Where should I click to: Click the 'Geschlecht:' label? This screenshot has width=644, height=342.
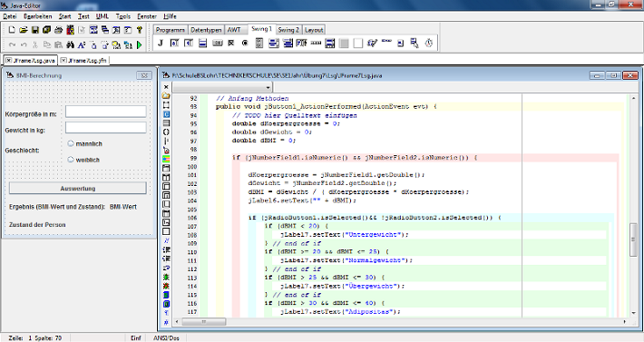22,151
